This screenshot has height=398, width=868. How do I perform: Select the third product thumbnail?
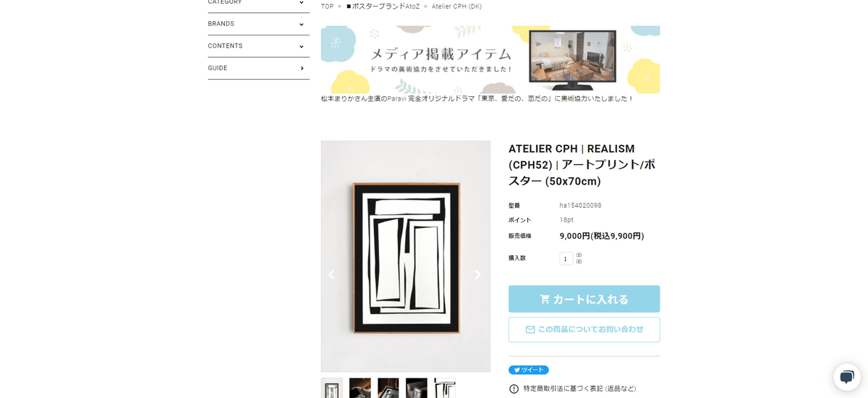tap(388, 389)
